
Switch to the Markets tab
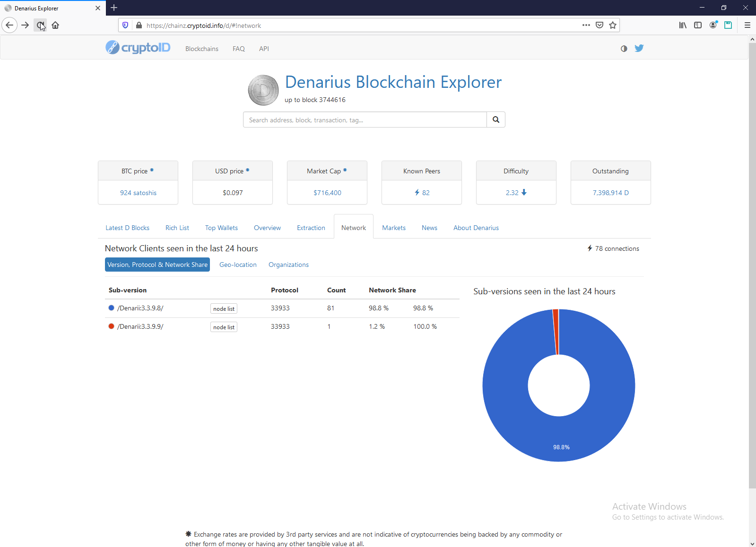pos(394,228)
